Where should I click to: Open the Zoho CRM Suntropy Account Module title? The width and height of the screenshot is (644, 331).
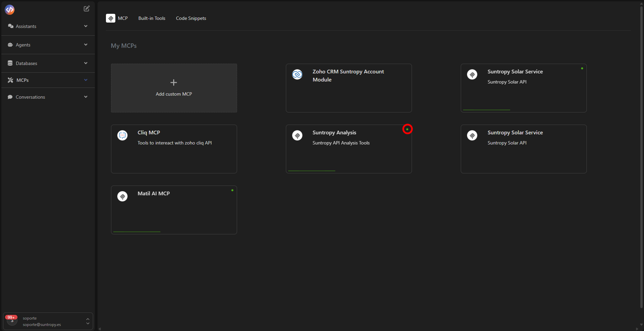click(x=348, y=76)
